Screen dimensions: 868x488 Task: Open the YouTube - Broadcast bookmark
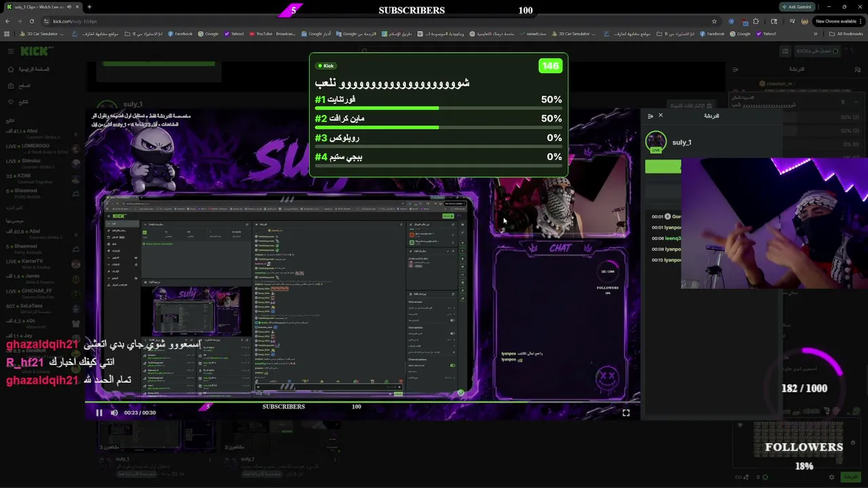(273, 33)
